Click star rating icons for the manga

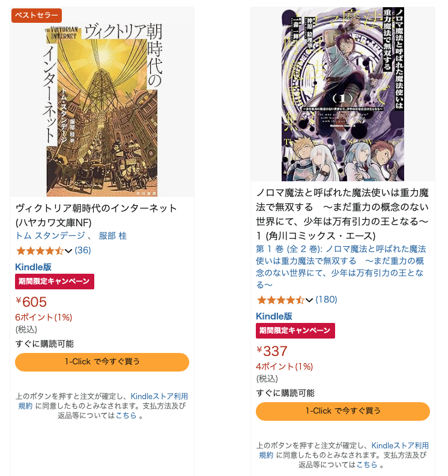point(280,300)
